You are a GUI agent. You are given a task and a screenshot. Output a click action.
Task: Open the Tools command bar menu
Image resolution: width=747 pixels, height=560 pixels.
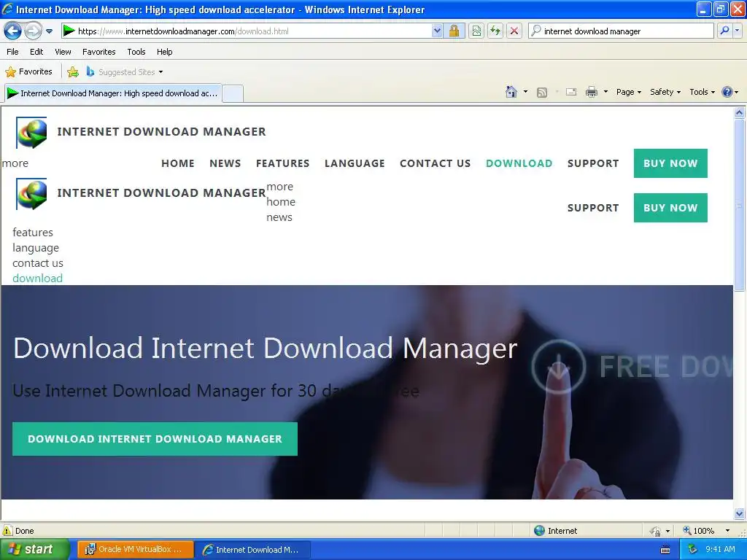click(x=702, y=92)
